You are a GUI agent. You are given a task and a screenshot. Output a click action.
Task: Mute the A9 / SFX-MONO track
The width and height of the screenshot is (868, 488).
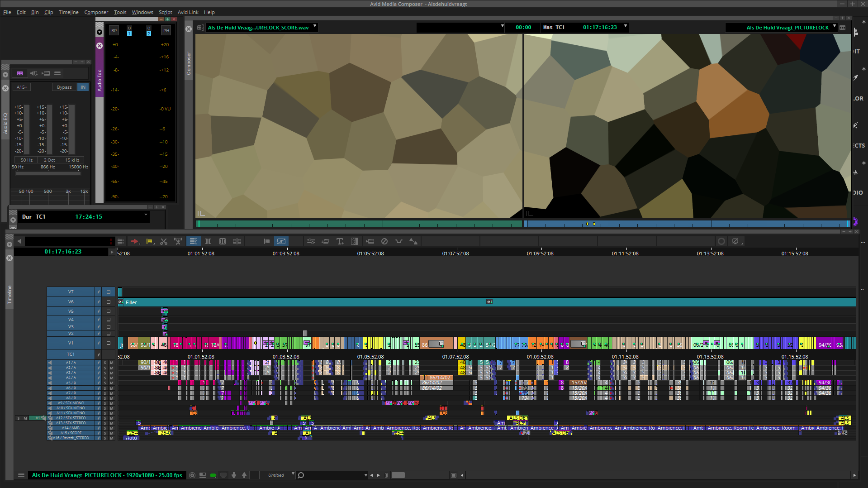[111, 403]
